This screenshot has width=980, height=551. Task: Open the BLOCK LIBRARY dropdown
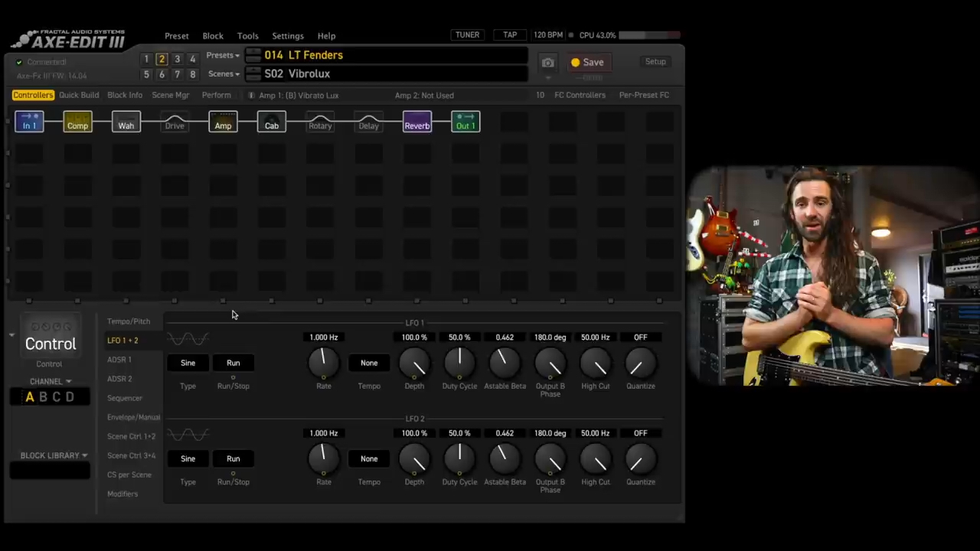[x=54, y=455]
